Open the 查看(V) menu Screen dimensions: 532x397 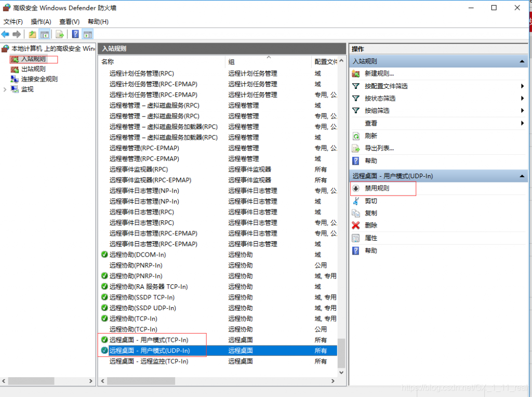coord(70,22)
